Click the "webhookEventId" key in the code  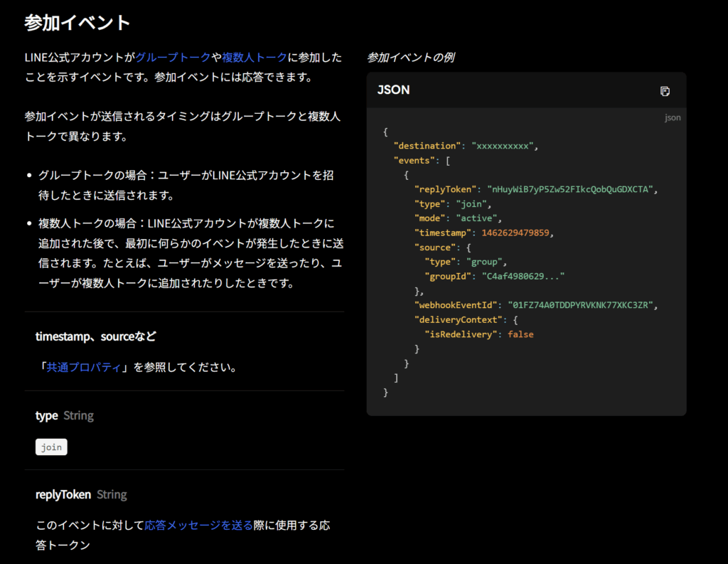[456, 305]
